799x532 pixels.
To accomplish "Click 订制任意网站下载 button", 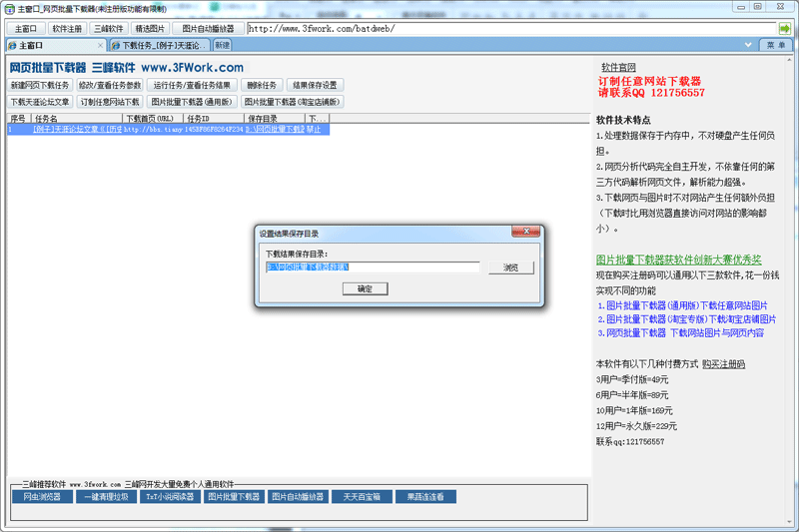I will (110, 102).
